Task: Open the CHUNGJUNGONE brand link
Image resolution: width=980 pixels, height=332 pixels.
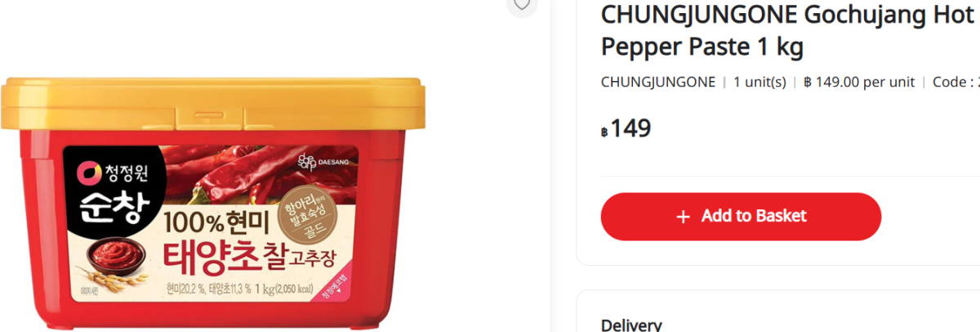Action: point(657,82)
